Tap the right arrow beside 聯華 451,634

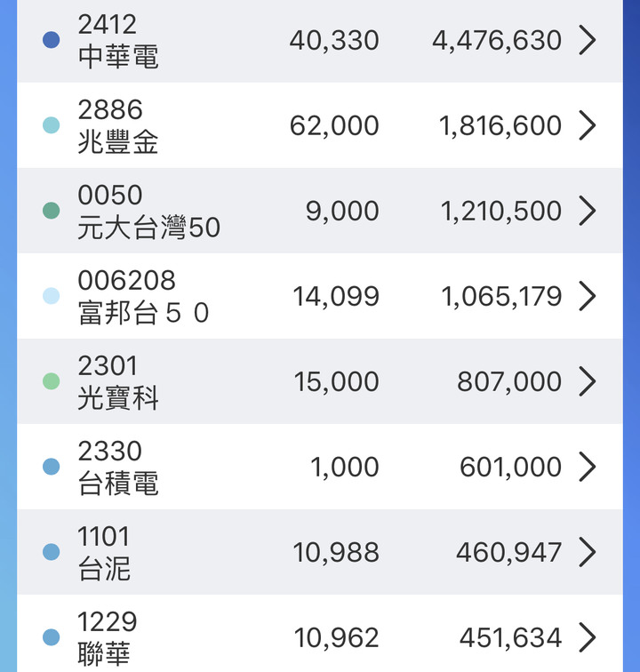587,637
